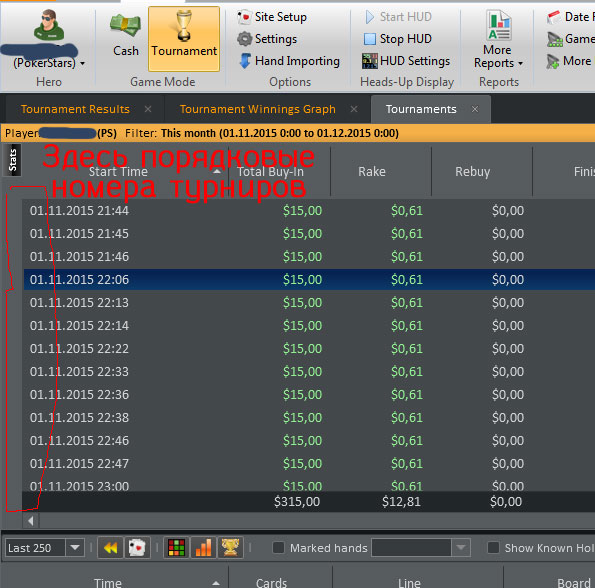Switch to Tournament Winnings Graph tab
Viewport: 595px width, 588px height.
point(258,109)
